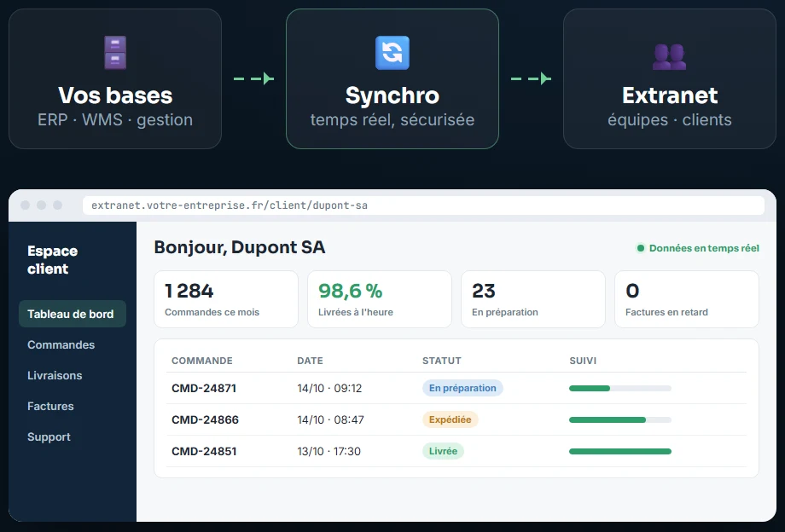The image size is (785, 532).
Task: Click the Synchro heading
Action: (392, 95)
